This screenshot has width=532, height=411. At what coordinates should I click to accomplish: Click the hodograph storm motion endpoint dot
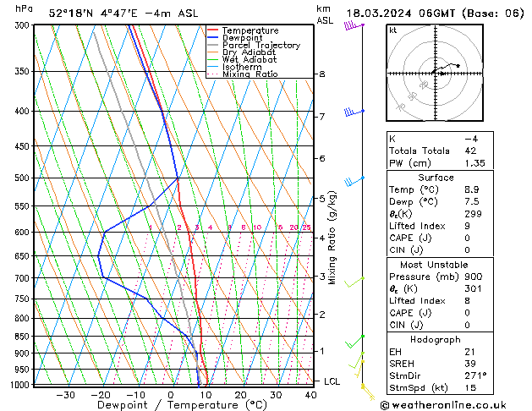(x=458, y=66)
